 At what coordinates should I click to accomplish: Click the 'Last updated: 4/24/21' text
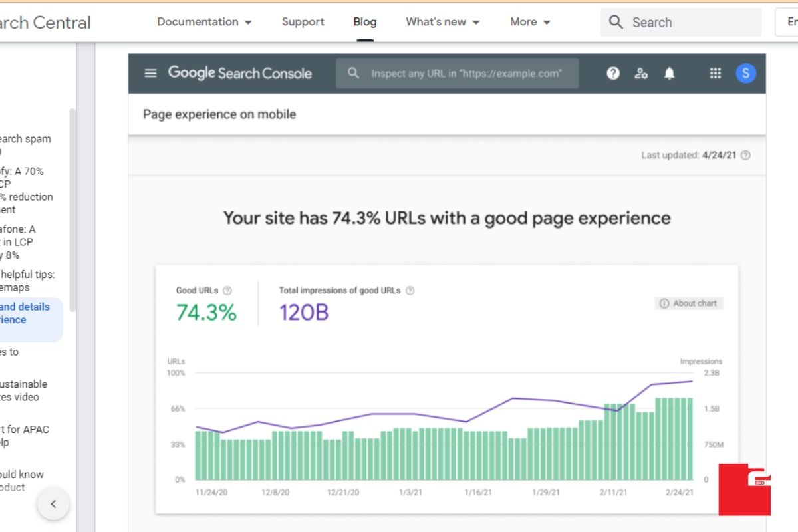tap(689, 155)
